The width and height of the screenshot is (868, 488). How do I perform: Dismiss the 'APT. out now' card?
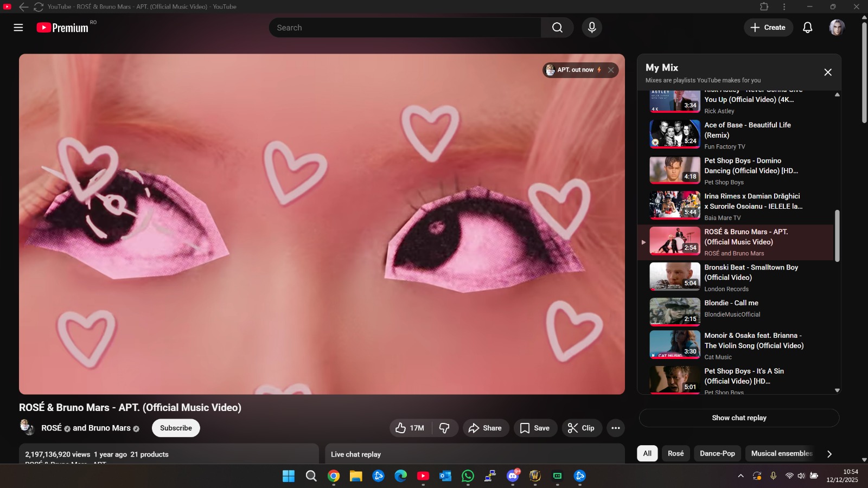(x=611, y=70)
